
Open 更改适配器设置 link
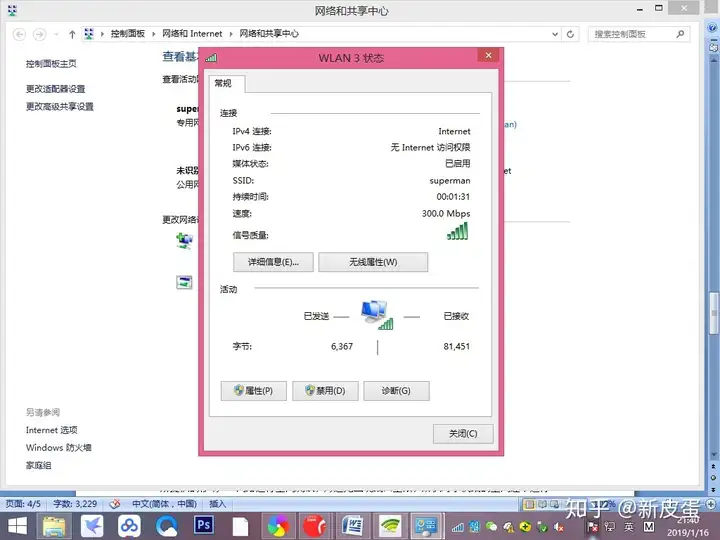(x=56, y=89)
